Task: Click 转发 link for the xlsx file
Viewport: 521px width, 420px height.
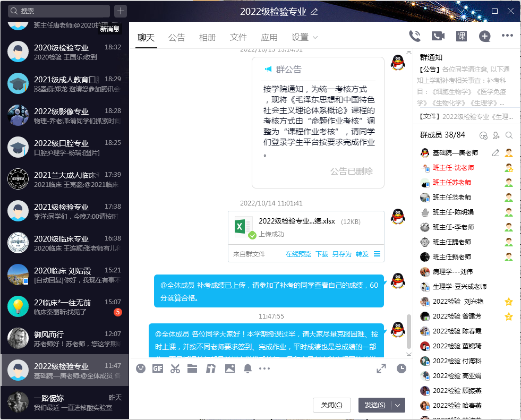Action: tap(362, 254)
